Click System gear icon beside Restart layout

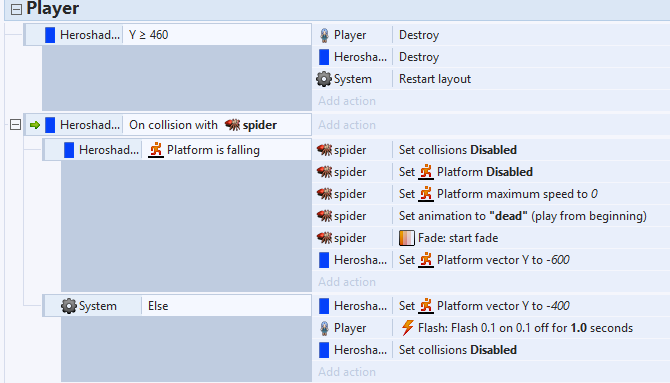point(324,79)
